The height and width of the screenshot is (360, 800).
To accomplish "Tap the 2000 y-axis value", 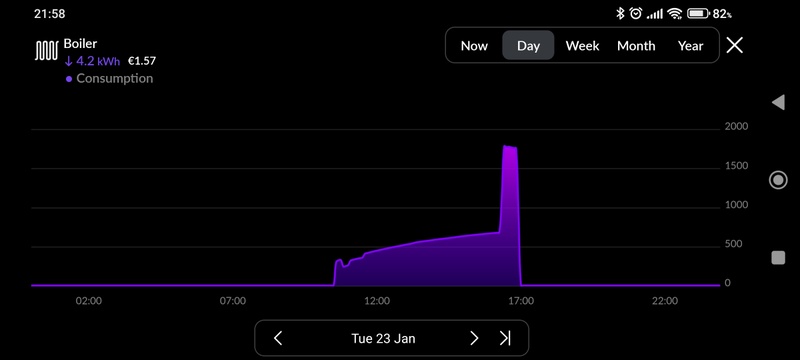I will pos(736,126).
